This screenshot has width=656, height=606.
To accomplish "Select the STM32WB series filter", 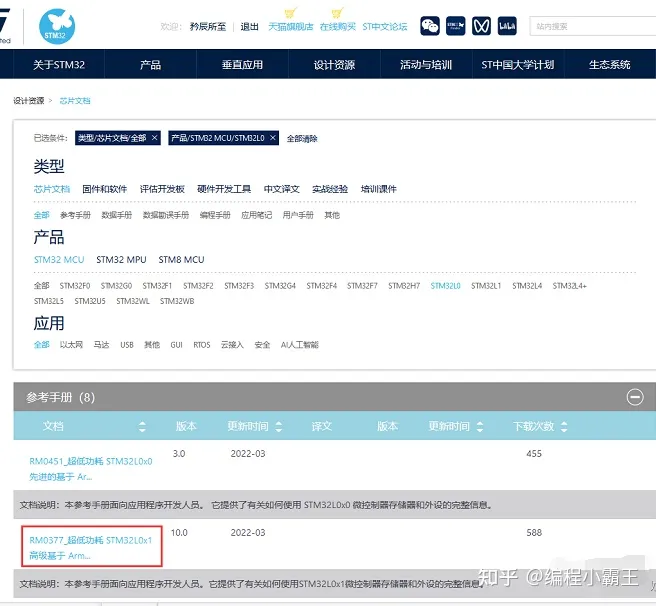I will click(177, 301).
